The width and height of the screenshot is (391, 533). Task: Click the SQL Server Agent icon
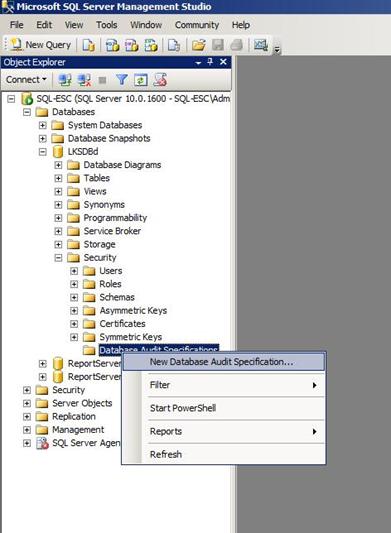pos(42,443)
